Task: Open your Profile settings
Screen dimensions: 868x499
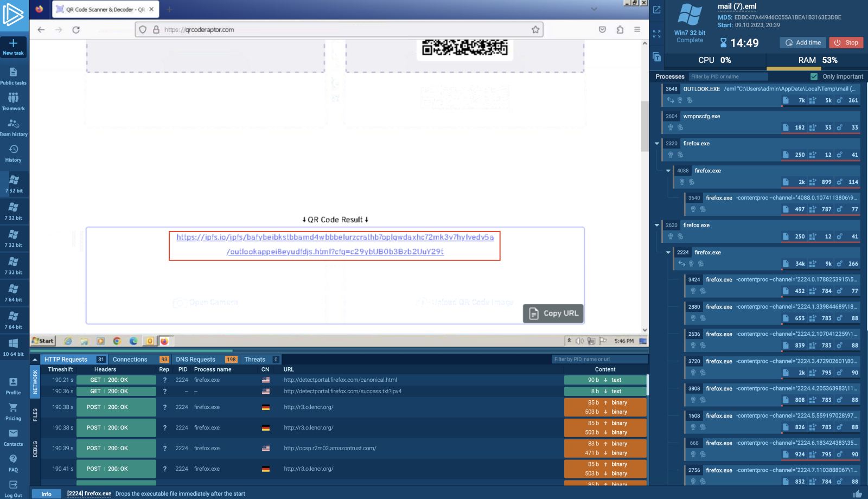Action: [x=14, y=385]
